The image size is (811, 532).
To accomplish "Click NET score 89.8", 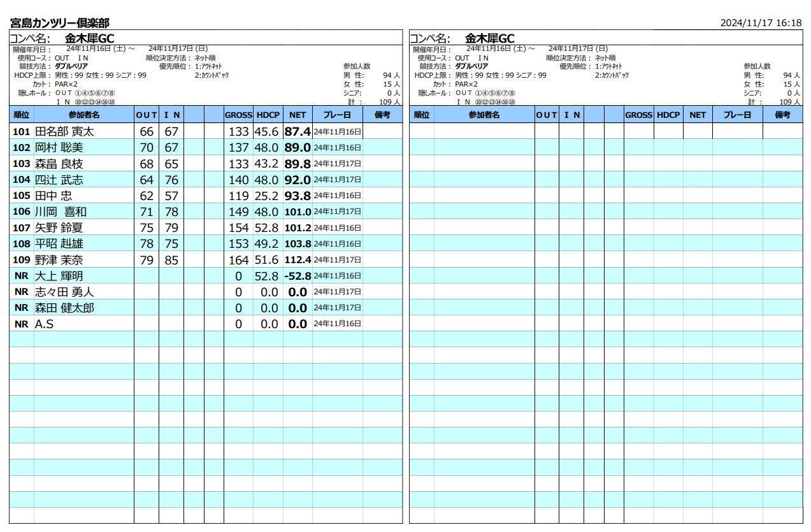I will (x=298, y=164).
